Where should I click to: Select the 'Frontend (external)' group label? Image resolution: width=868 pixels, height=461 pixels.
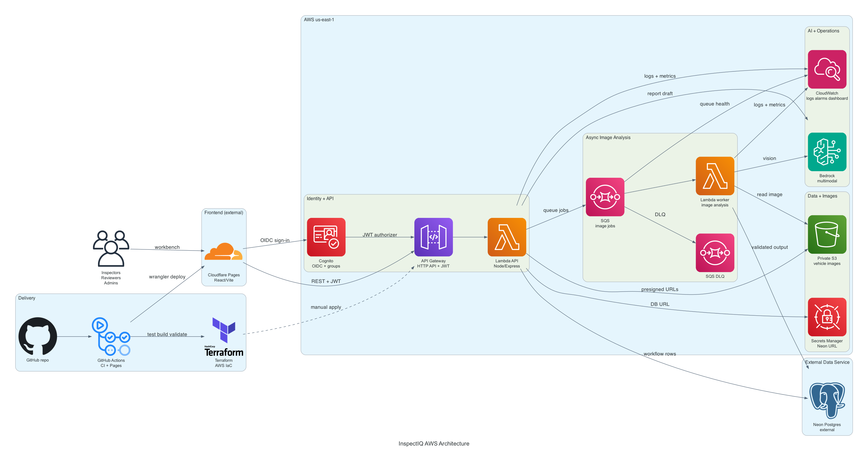pyautogui.click(x=224, y=213)
